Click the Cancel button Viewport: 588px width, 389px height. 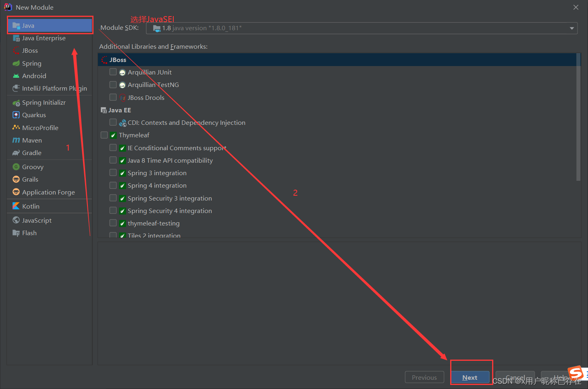pos(515,377)
